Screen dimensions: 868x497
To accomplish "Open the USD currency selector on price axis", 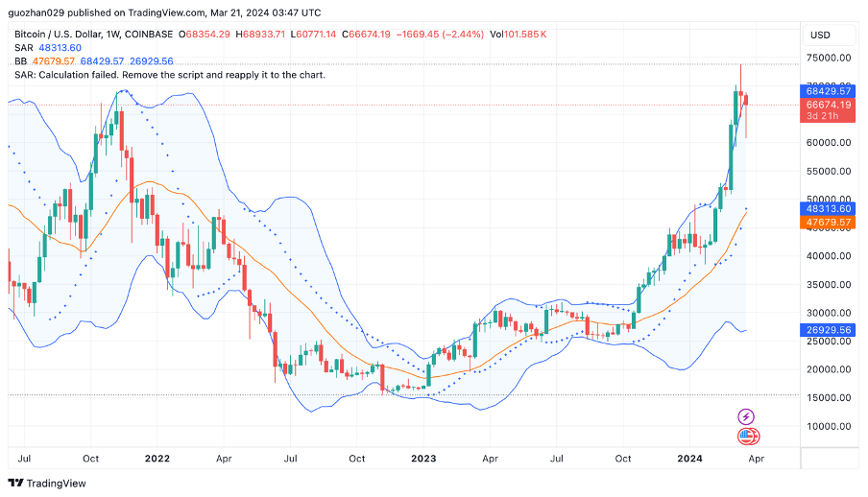I will click(x=820, y=35).
